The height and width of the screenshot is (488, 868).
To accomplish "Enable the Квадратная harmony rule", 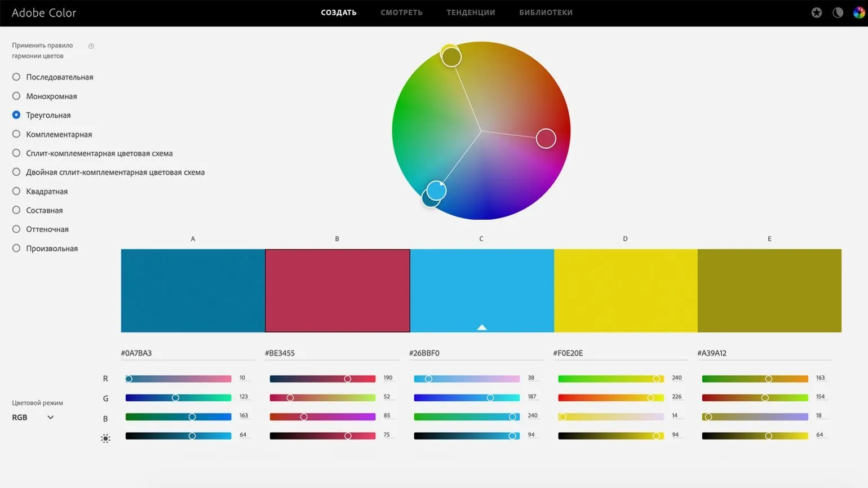I will (16, 192).
